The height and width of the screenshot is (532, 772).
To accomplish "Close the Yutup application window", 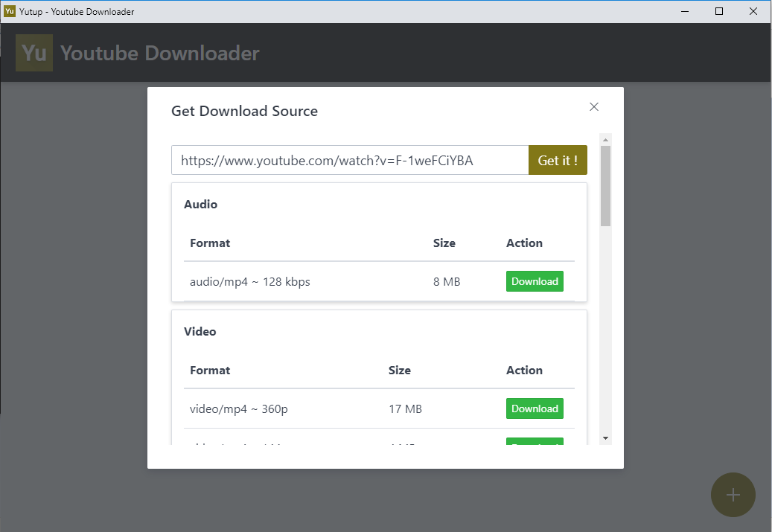I will click(753, 11).
